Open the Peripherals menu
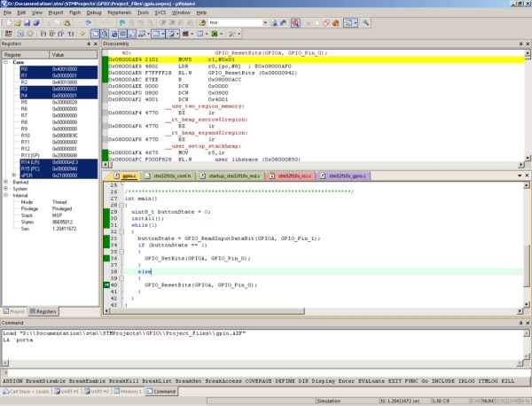532x406 pixels. [x=120, y=12]
